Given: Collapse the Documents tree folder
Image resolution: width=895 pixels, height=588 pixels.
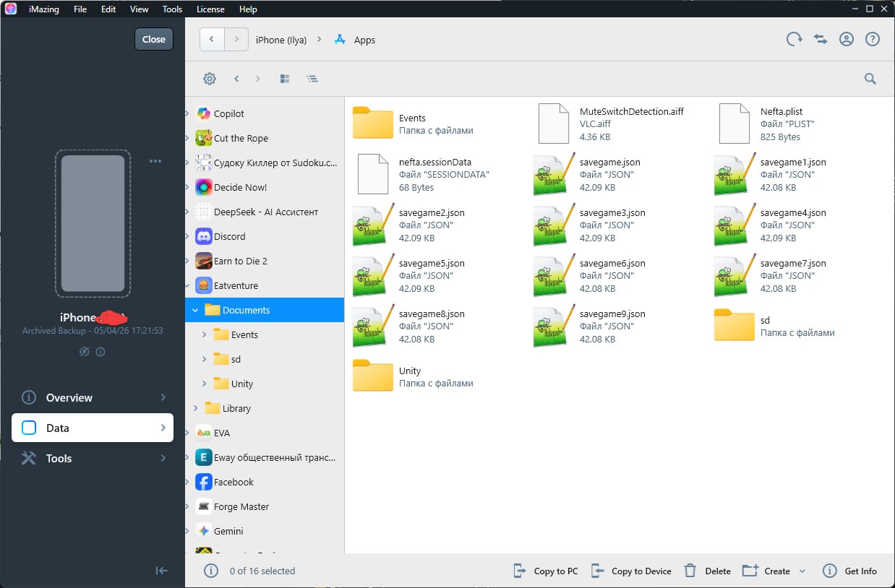Looking at the screenshot, I should (x=195, y=310).
